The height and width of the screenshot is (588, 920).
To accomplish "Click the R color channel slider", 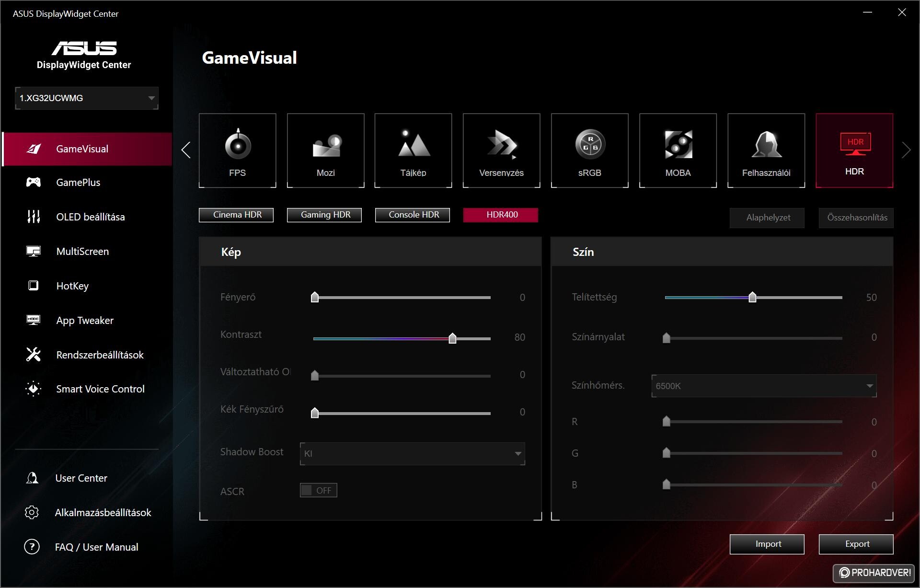I will 753,421.
